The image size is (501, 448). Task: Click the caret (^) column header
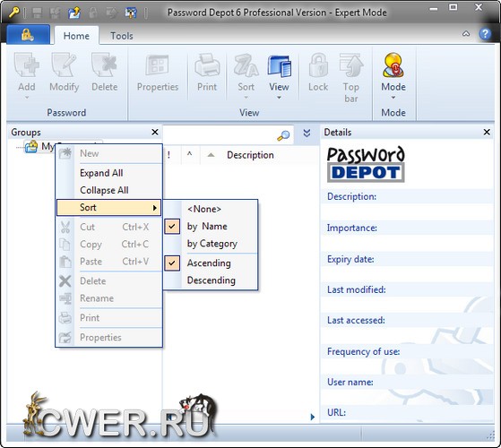click(189, 154)
